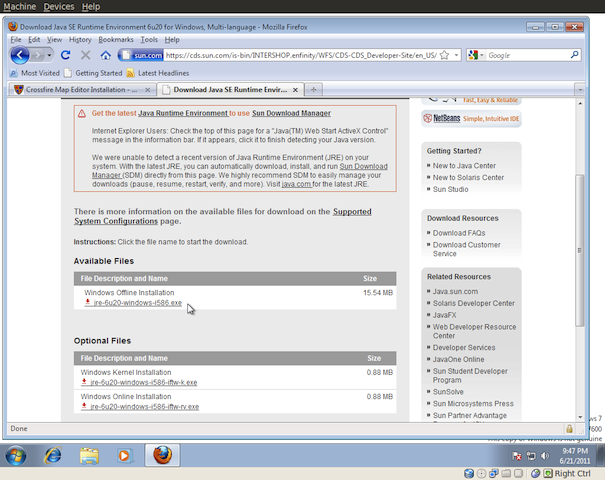Open the Google search engine selector icon
Screen dimensions: 605x480
(x=475, y=55)
